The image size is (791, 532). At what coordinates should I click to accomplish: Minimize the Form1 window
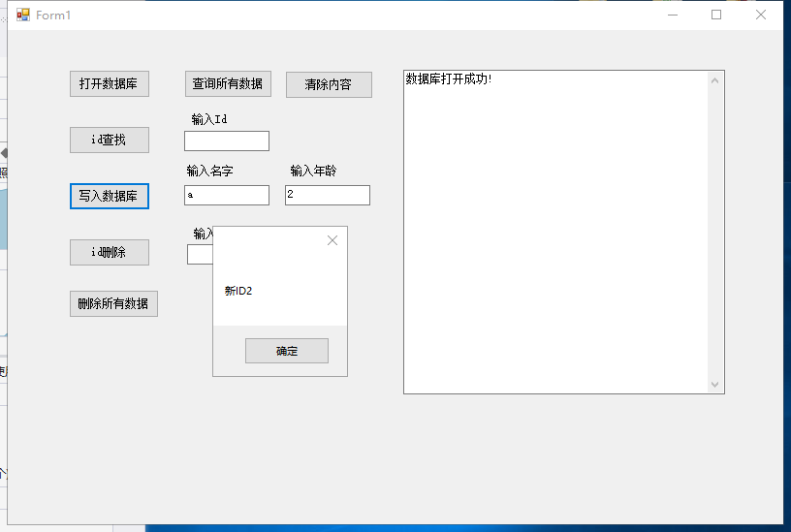(672, 15)
